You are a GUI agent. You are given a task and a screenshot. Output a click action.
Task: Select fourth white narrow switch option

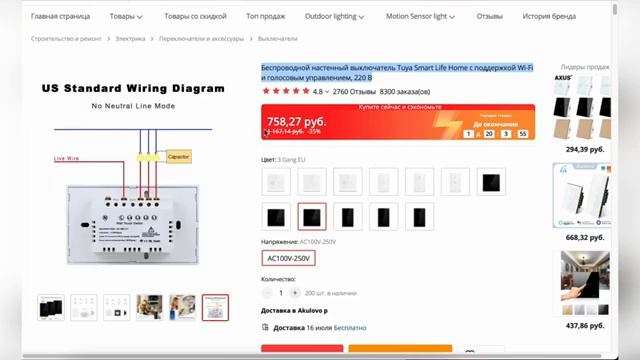click(383, 182)
